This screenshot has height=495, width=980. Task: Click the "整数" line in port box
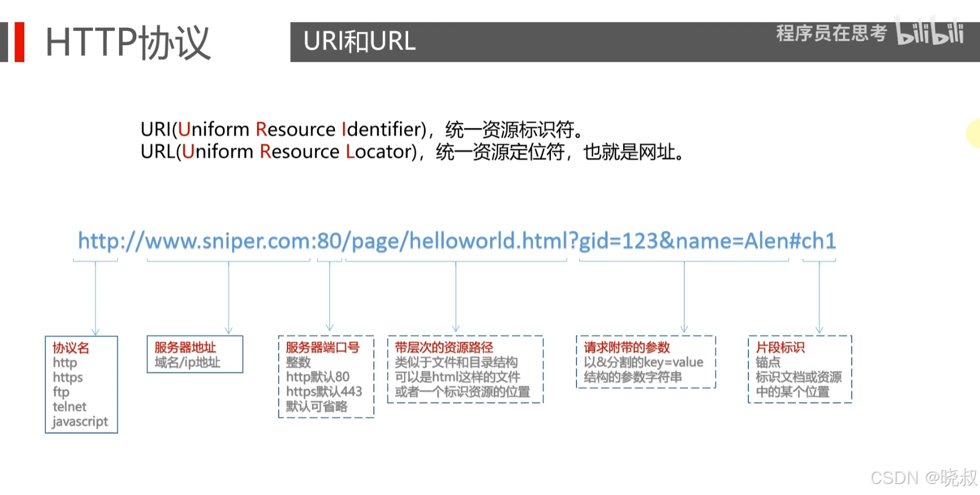click(298, 362)
